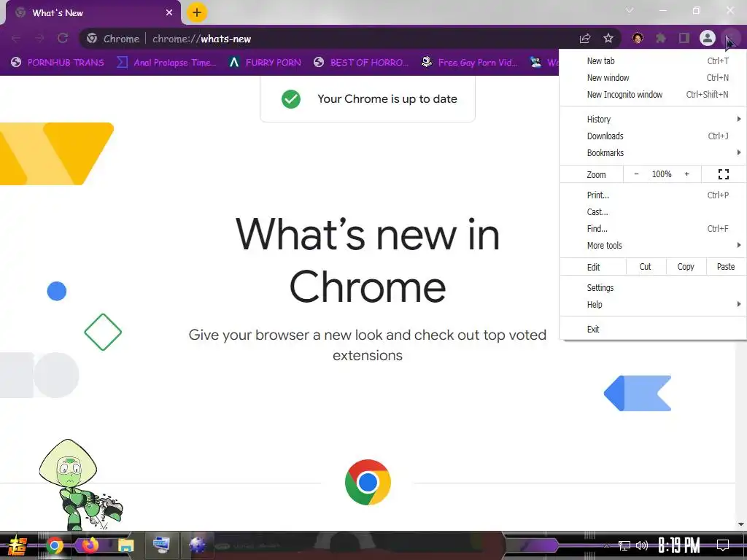Screen dimensions: 747x560
Task: Expand the More tools submenu
Action: click(653, 245)
